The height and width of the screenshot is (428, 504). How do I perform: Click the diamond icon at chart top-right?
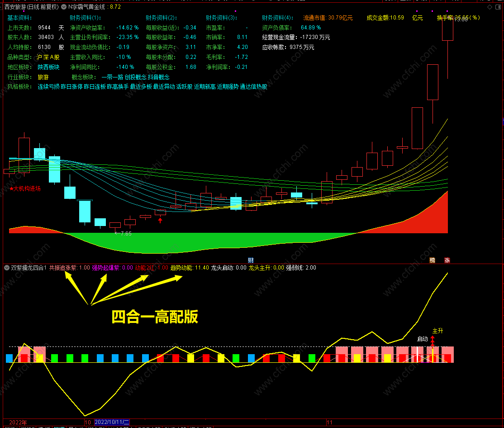(x=490, y=7)
